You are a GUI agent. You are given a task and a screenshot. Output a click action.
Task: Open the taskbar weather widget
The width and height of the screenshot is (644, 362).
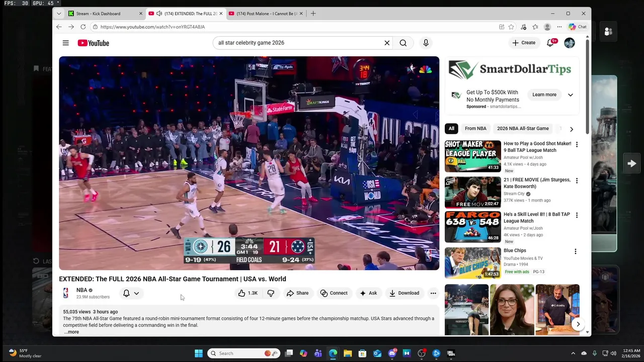(26, 353)
